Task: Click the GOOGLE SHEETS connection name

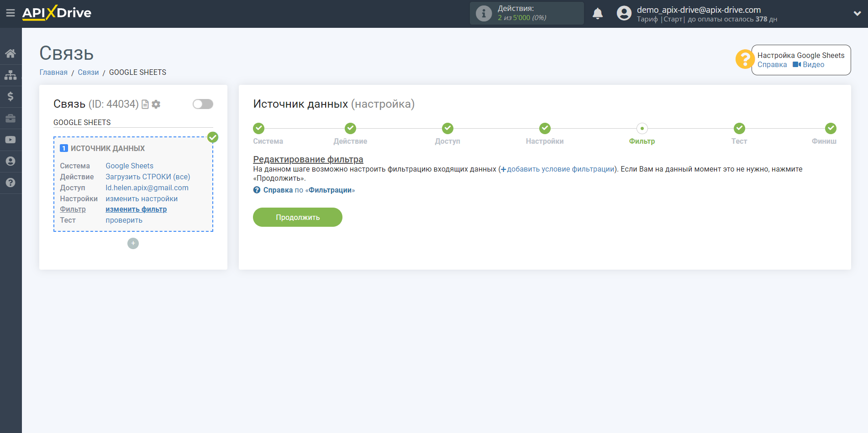Action: [82, 122]
